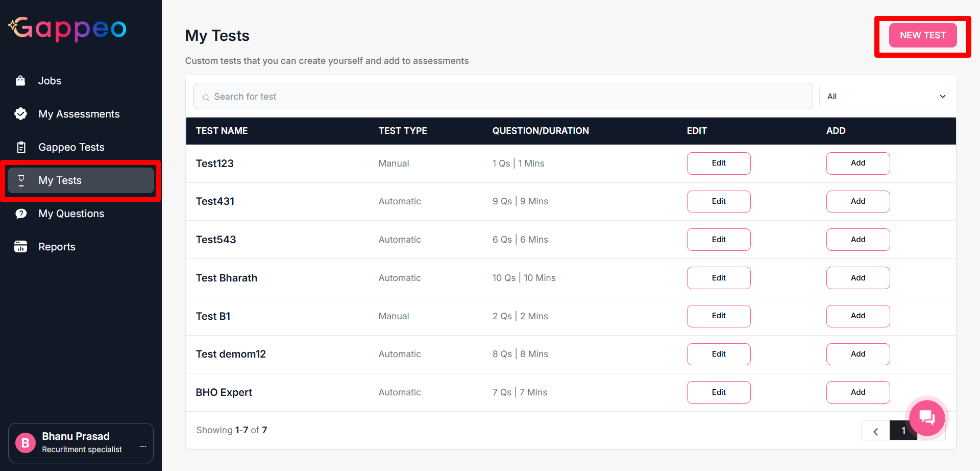The height and width of the screenshot is (471, 980).
Task: Click the Gappeo logo
Action: [x=67, y=29]
